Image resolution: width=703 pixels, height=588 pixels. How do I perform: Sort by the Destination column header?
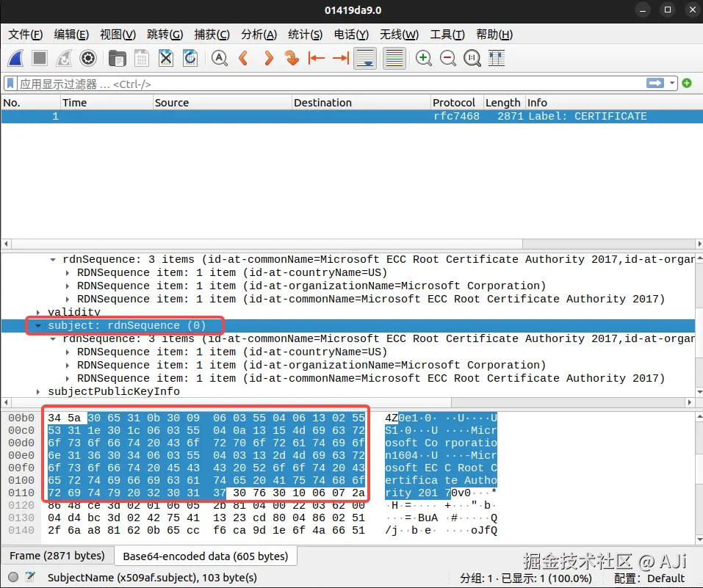(361, 103)
